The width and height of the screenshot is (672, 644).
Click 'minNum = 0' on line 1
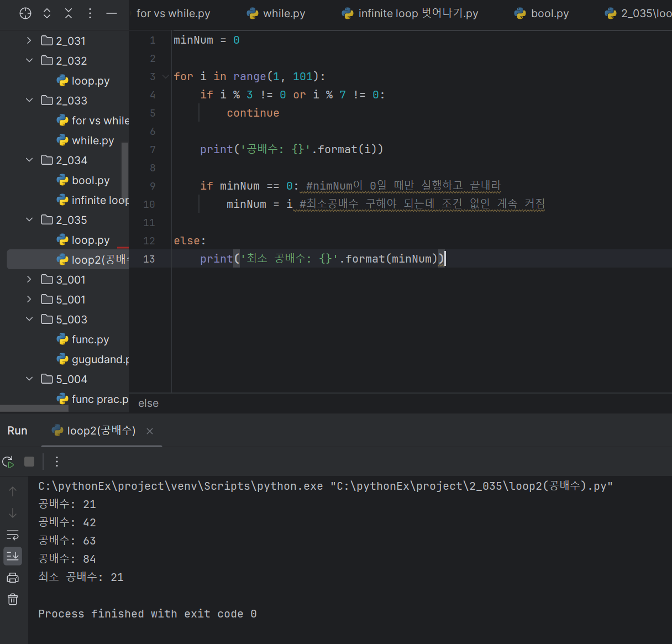[x=207, y=40]
